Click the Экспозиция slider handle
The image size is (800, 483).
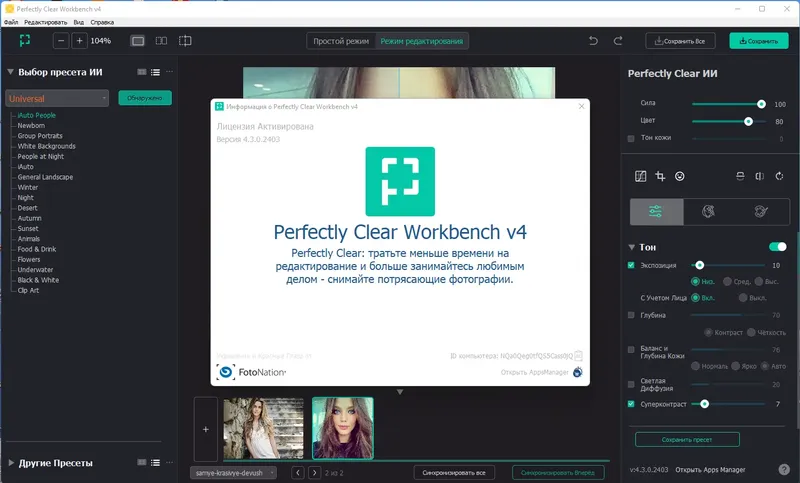699,265
